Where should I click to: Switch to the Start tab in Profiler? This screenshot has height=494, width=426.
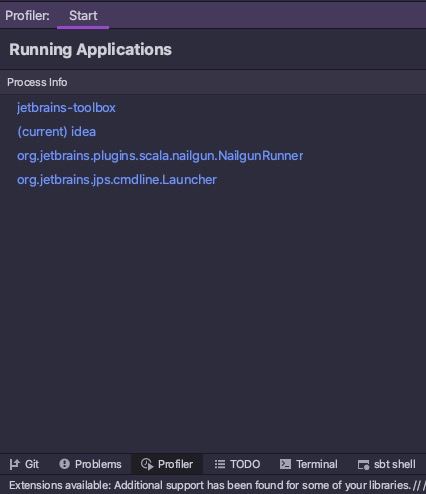click(83, 16)
